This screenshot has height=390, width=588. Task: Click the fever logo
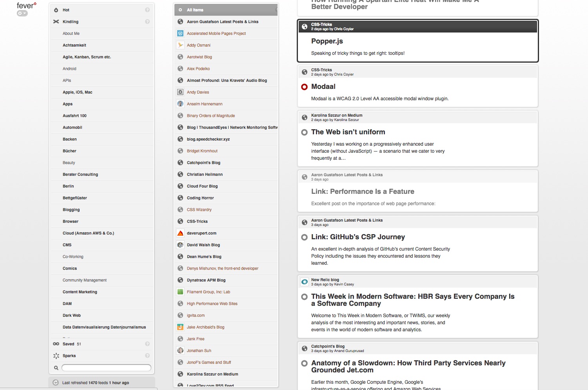coord(26,5)
